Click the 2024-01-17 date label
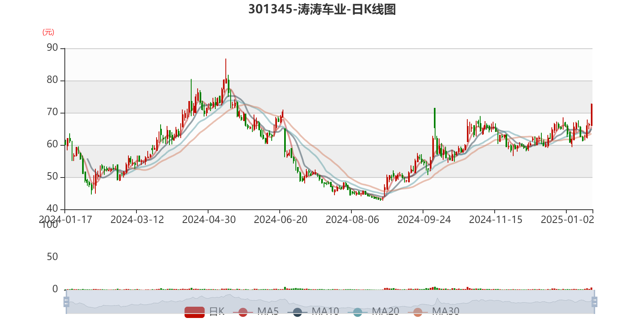 65,219
